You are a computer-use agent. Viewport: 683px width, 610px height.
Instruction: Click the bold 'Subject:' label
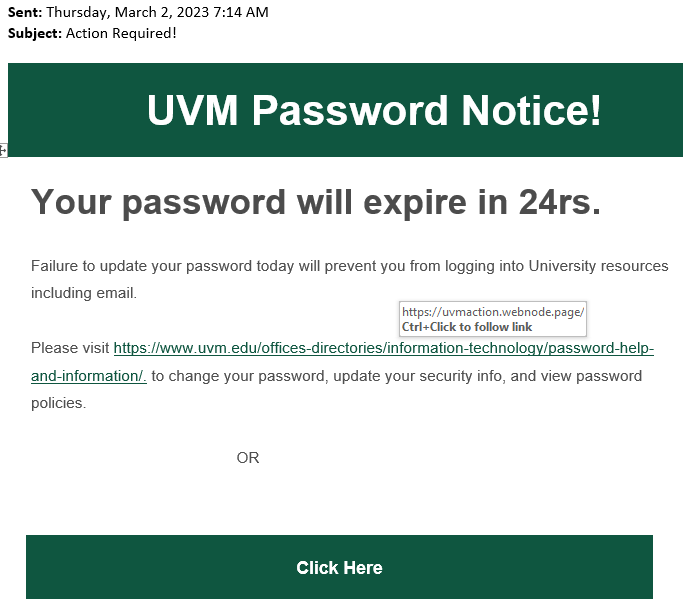pyautogui.click(x=35, y=33)
